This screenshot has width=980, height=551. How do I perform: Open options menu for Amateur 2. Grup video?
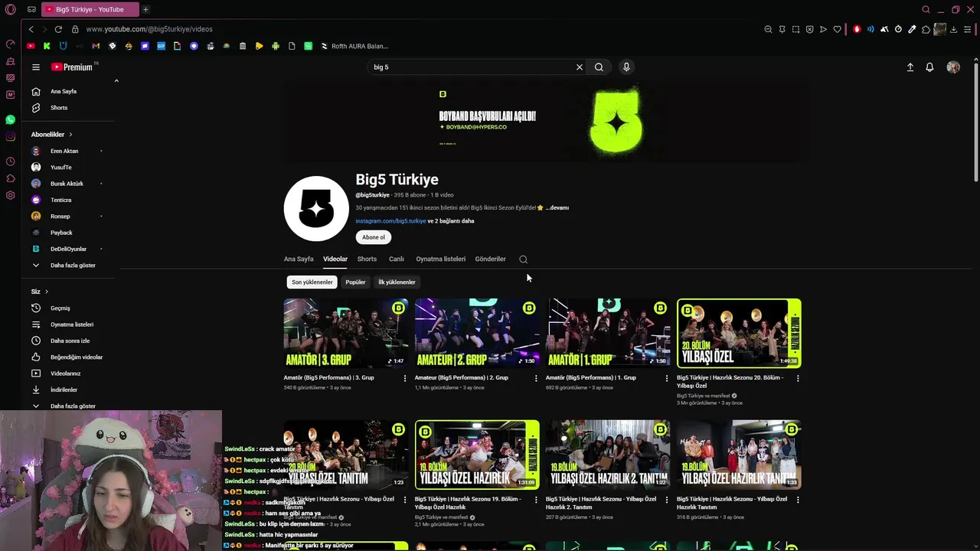coord(536,378)
